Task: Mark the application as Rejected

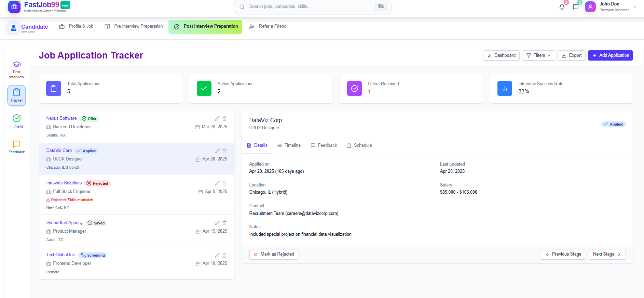Action: tap(274, 254)
